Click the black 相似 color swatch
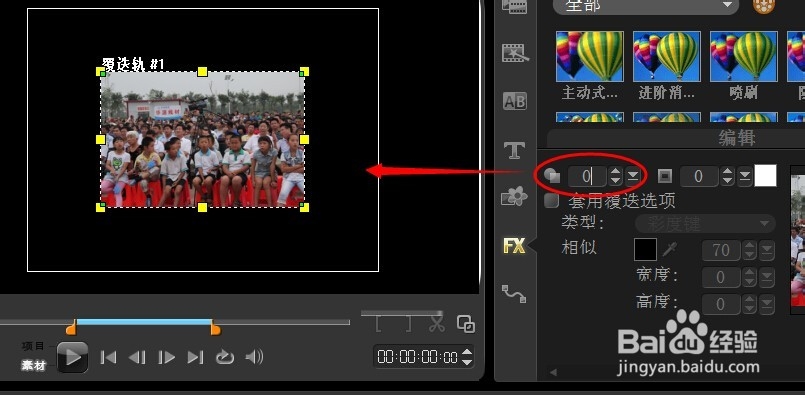 pos(645,250)
